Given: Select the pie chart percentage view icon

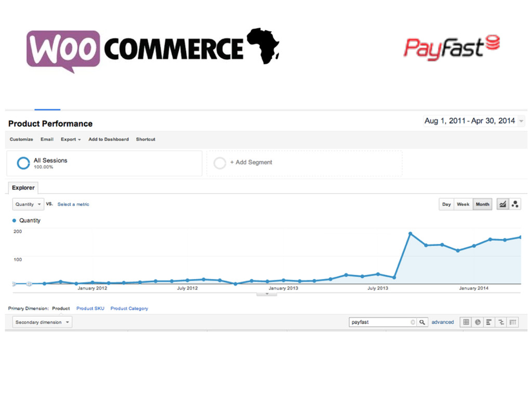Looking at the screenshot, I should point(478,322).
